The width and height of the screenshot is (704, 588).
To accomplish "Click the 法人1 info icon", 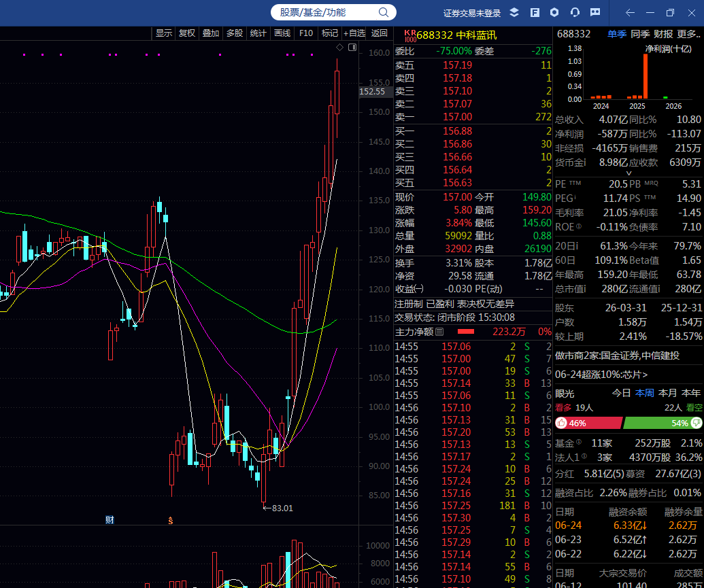I will click(x=584, y=457).
